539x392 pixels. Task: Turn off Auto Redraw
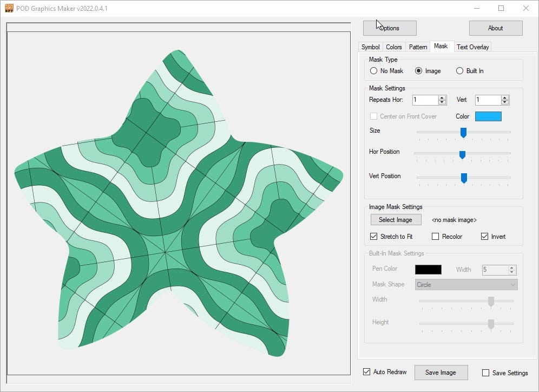[x=367, y=372]
